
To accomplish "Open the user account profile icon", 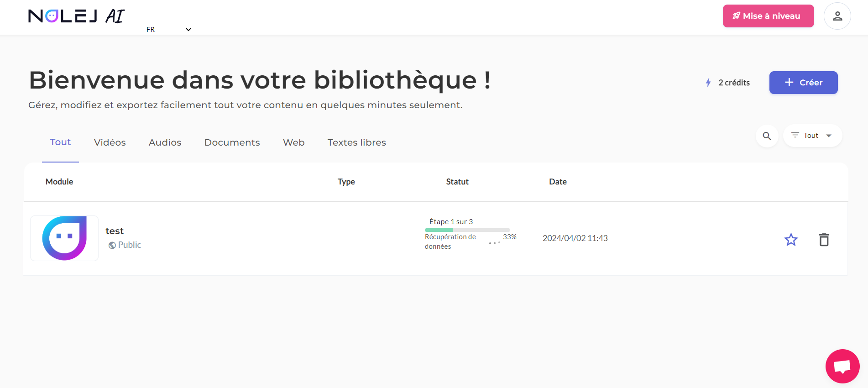I will click(837, 16).
